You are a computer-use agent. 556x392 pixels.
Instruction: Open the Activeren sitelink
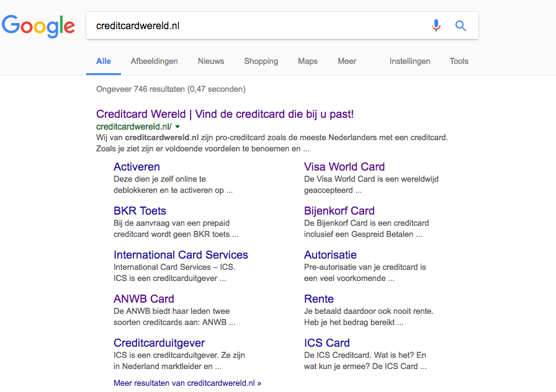point(137,167)
